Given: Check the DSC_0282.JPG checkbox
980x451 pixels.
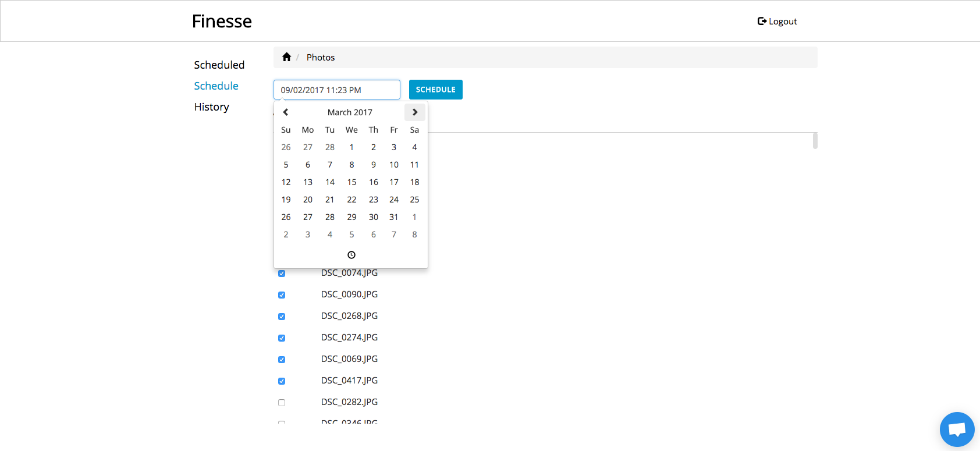Looking at the screenshot, I should click(x=282, y=403).
